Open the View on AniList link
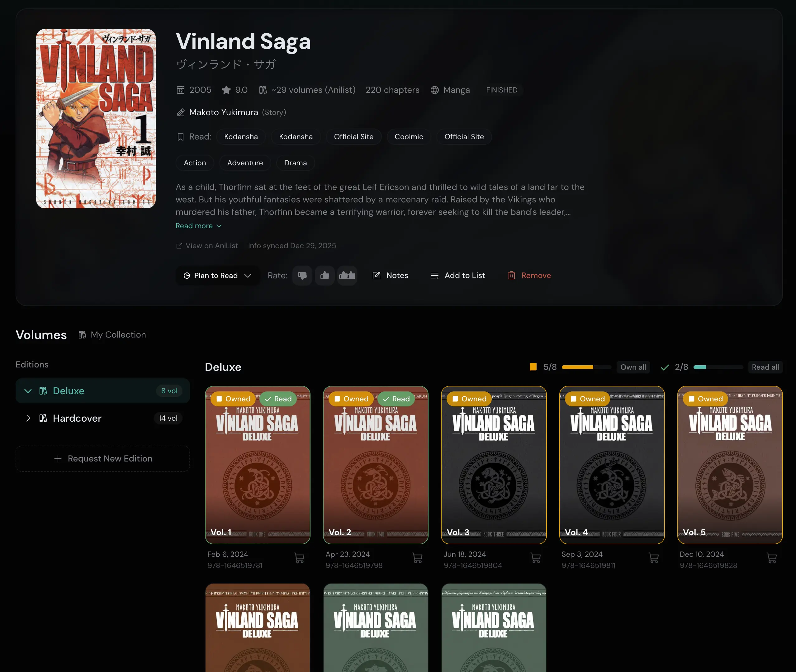The width and height of the screenshot is (796, 672). tap(207, 246)
